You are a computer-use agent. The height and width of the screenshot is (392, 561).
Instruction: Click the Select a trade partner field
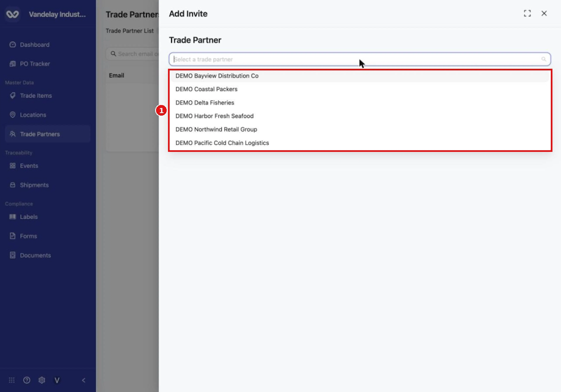[360, 59]
